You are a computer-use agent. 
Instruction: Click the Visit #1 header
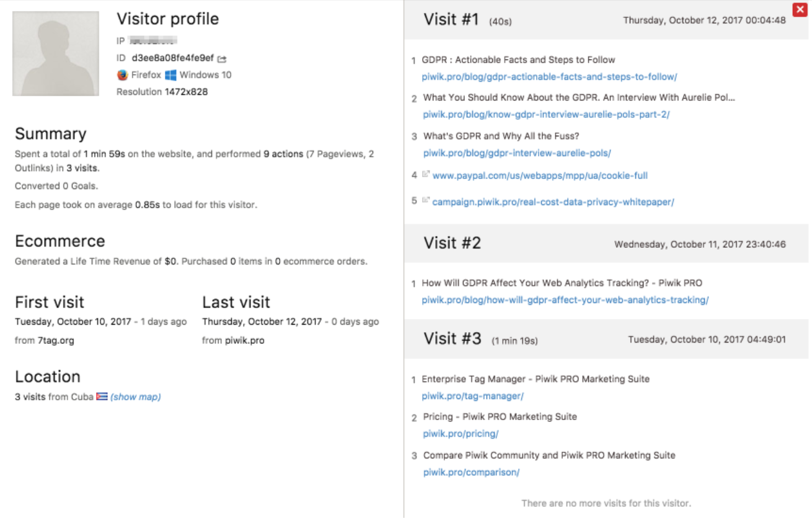(x=606, y=20)
